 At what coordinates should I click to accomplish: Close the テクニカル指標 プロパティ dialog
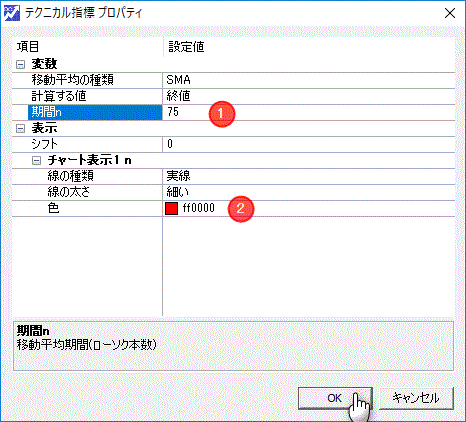click(x=450, y=13)
